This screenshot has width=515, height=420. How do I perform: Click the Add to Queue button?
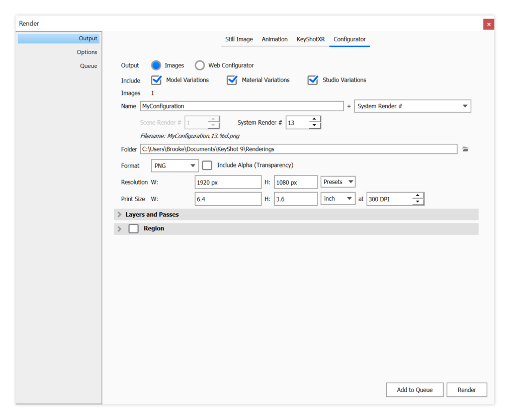click(x=414, y=390)
